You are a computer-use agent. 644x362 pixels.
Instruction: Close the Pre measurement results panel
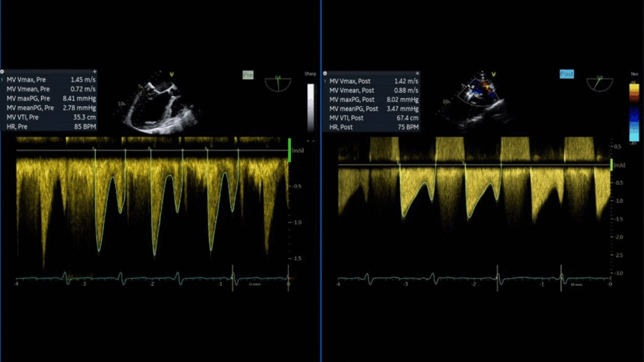(2, 72)
